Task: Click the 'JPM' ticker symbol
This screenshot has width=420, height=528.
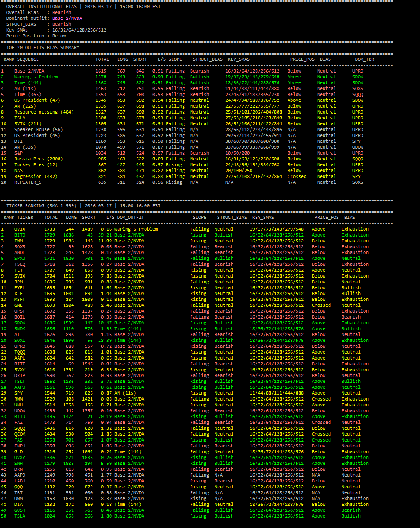Action: (x=18, y=282)
